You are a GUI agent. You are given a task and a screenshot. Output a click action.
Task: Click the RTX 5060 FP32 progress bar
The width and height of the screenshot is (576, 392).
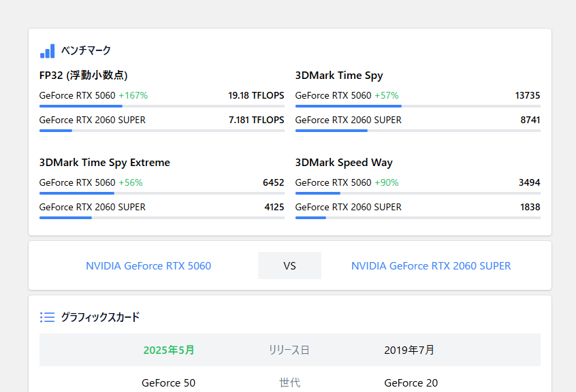click(161, 106)
